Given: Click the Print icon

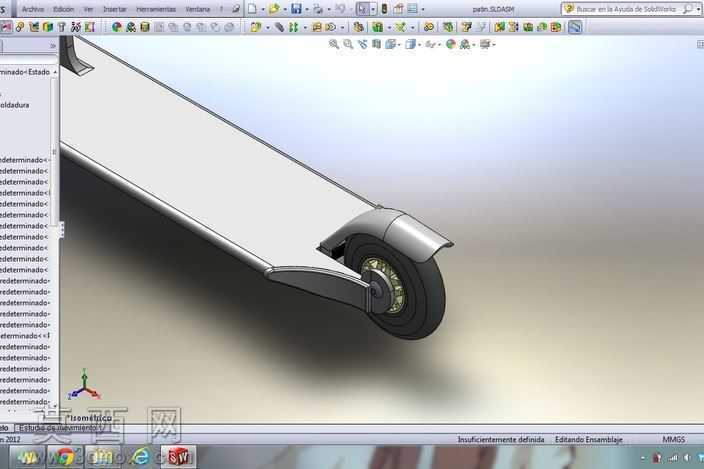Looking at the screenshot, I should [318, 9].
